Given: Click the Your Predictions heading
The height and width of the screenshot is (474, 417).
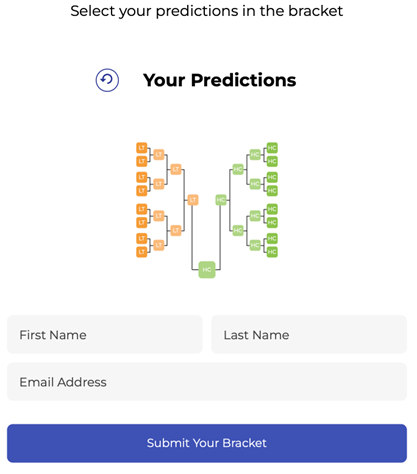Looking at the screenshot, I should [219, 80].
